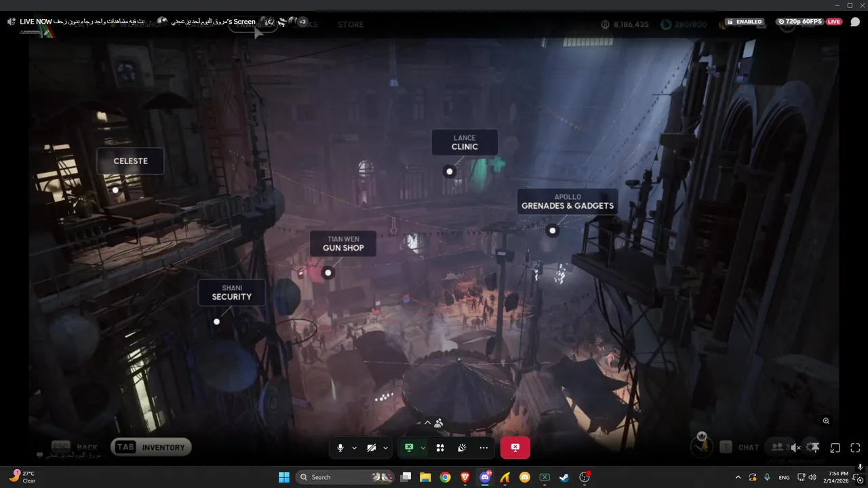Pop out the stream window
The width and height of the screenshot is (868, 488).
(x=835, y=448)
